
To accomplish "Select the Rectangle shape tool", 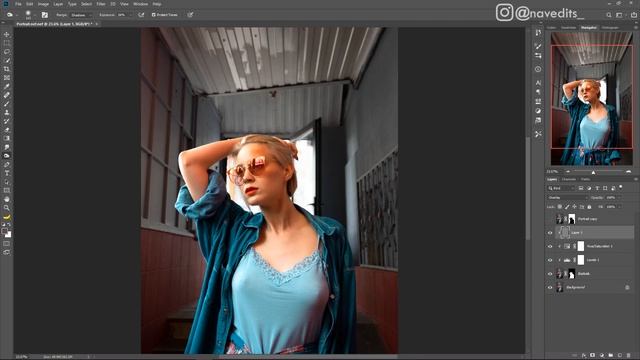I will pos(7,191).
